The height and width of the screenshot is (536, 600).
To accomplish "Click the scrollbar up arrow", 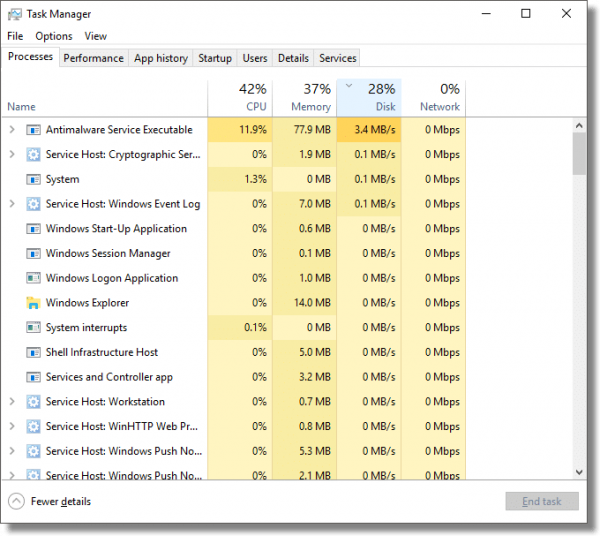I will 579,125.
